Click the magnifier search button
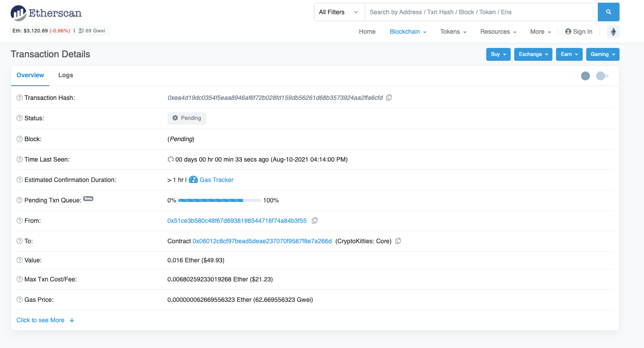Viewport: 644px width, 348px height. click(608, 12)
